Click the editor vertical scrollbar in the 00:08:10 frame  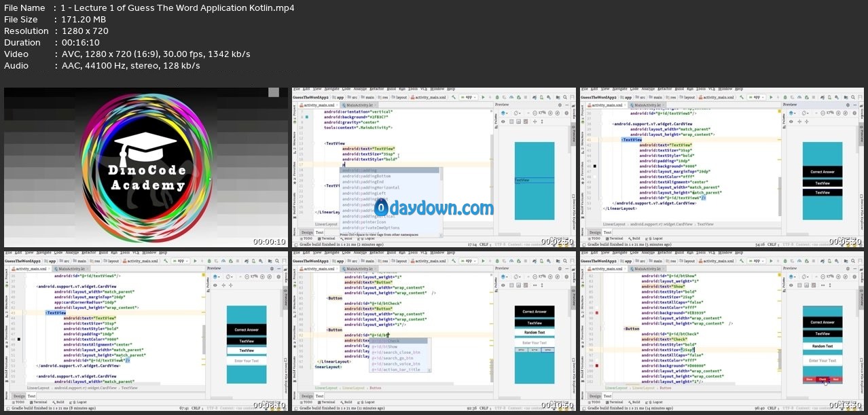[204, 340]
